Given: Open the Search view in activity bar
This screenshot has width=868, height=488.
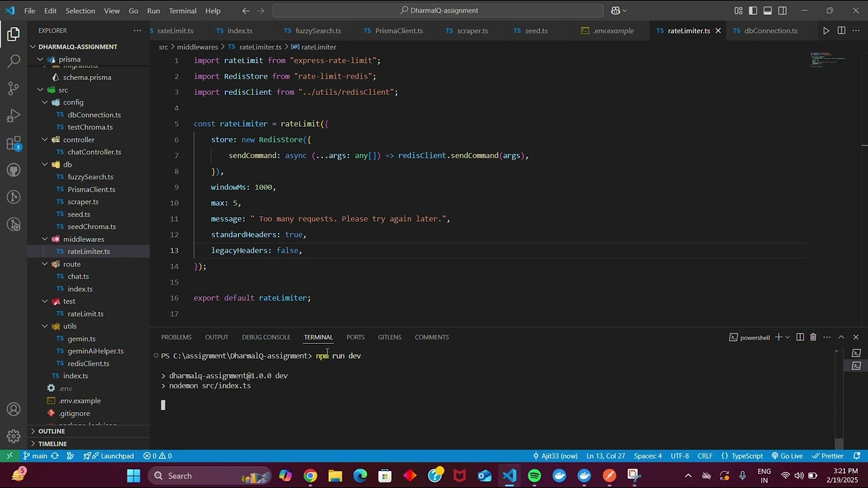Looking at the screenshot, I should 14,61.
